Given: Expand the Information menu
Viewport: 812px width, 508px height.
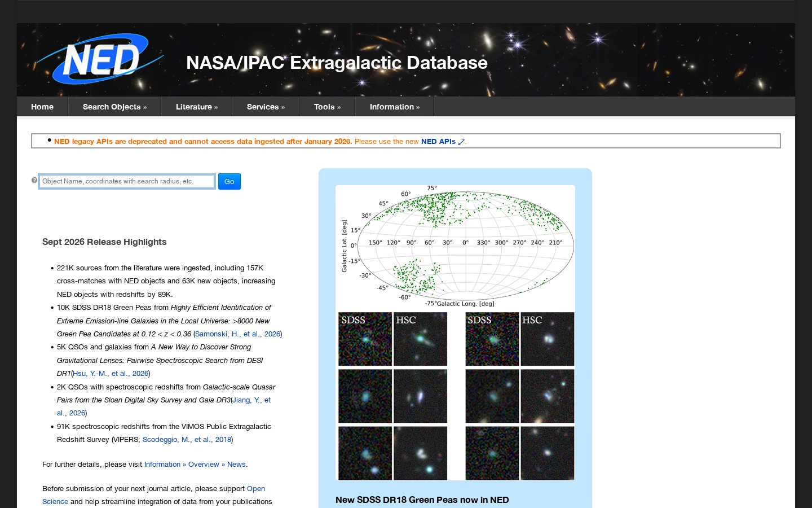Looking at the screenshot, I should (395, 107).
